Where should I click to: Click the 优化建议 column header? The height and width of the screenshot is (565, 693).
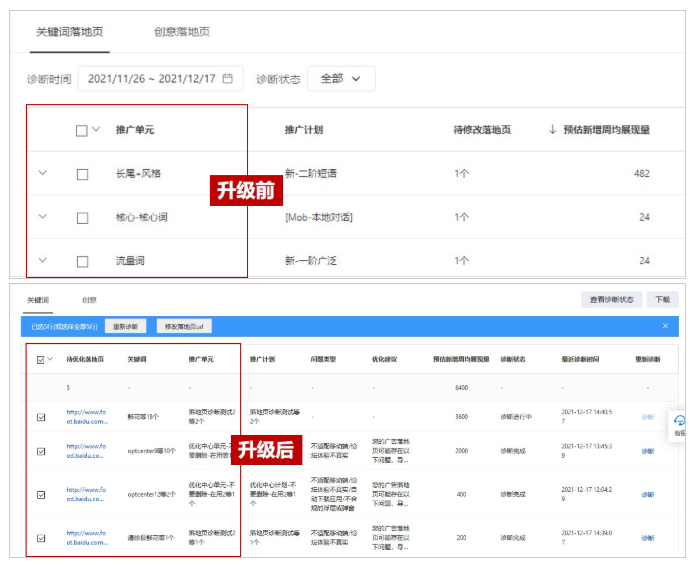pyautogui.click(x=384, y=359)
